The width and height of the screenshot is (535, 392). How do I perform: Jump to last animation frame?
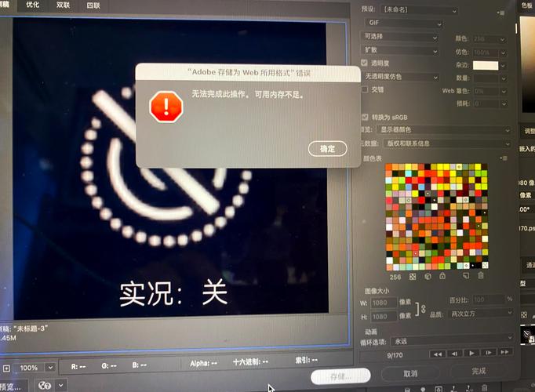click(504, 352)
